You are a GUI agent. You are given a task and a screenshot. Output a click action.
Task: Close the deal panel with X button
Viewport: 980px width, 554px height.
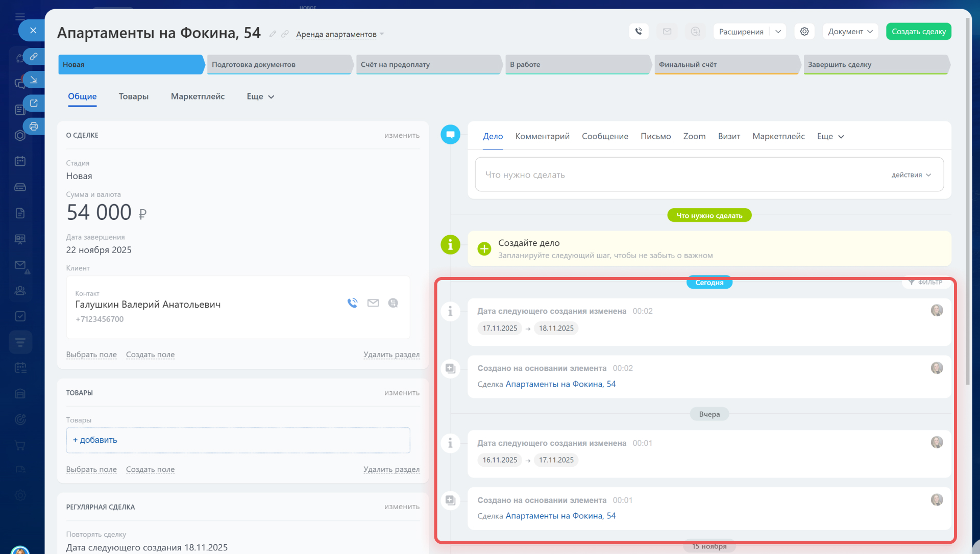tap(33, 31)
